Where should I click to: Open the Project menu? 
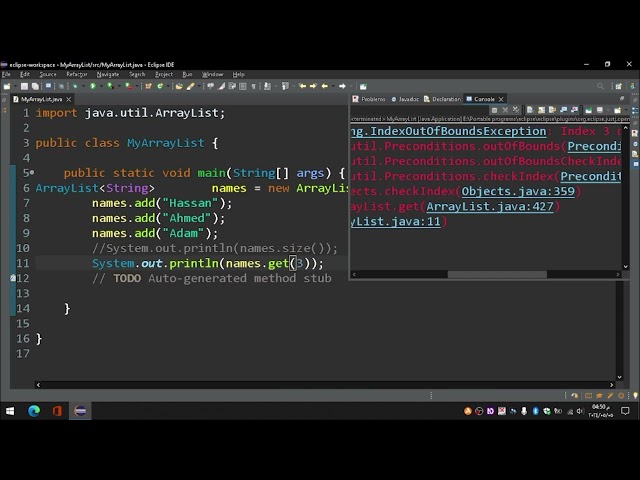tap(164, 74)
